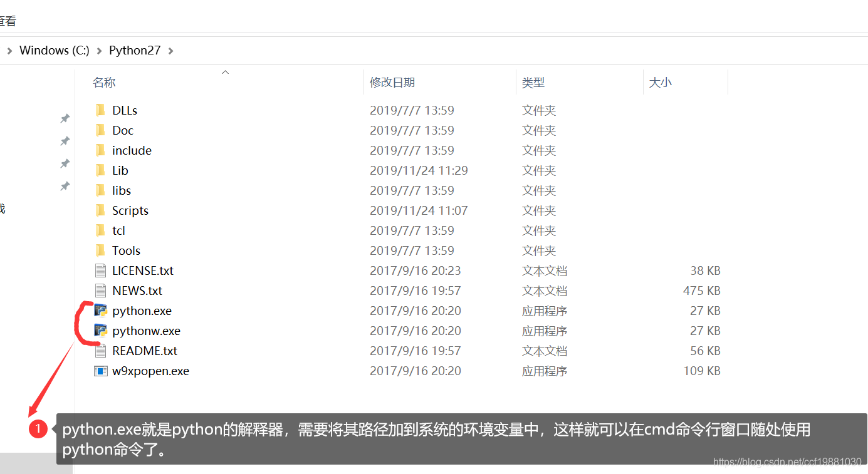The width and height of the screenshot is (868, 474).
Task: Open the Tools folder icon
Action: (x=102, y=250)
